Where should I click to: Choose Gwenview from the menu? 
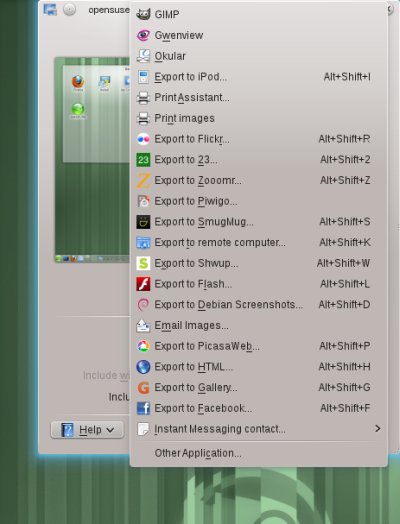click(x=258, y=35)
